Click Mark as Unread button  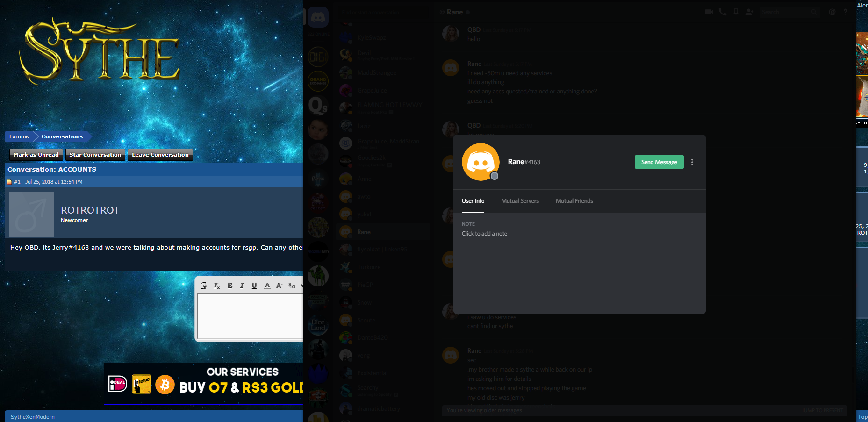(36, 155)
